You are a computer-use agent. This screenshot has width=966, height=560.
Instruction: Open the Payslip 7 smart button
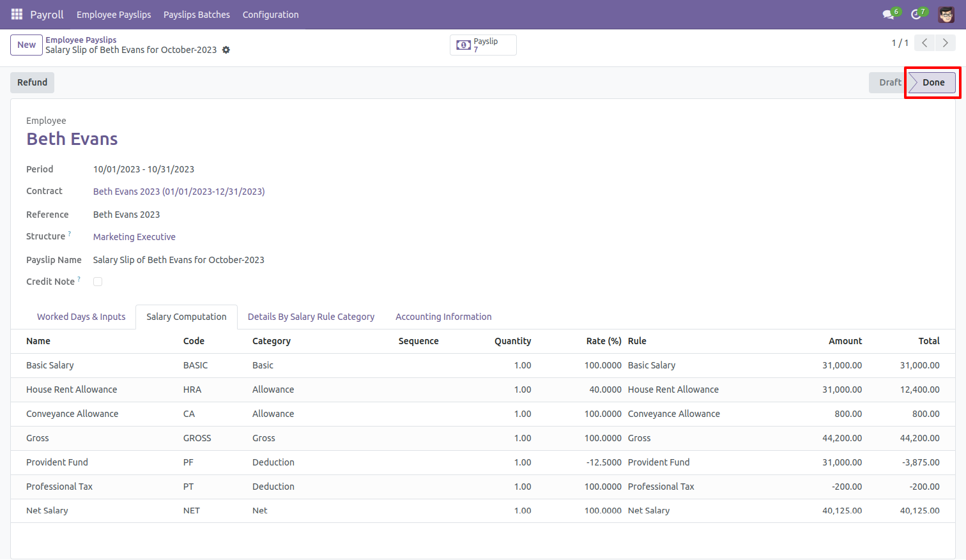[x=483, y=45]
